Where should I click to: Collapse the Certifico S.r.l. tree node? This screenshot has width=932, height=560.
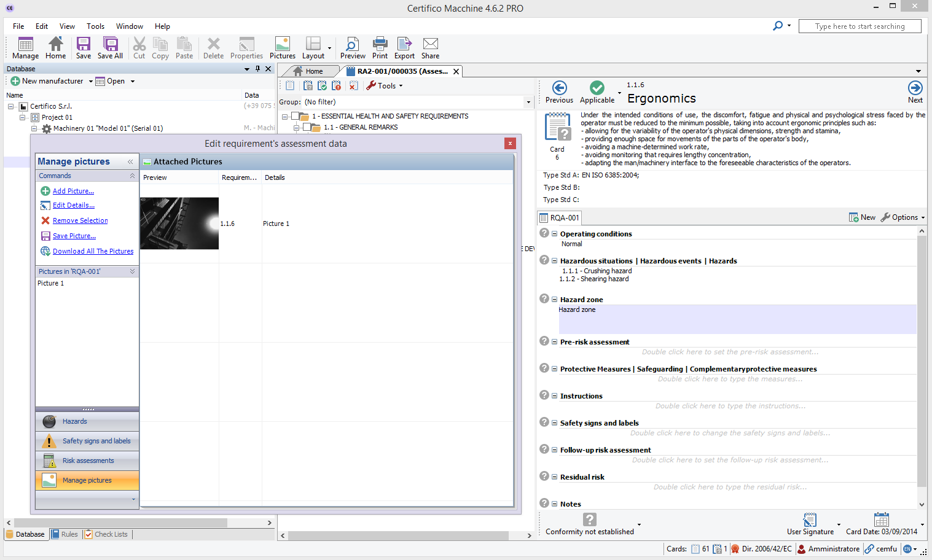coord(10,106)
